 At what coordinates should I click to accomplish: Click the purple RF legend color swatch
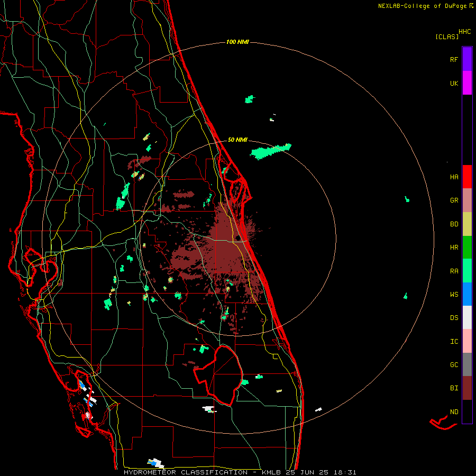coord(467,59)
